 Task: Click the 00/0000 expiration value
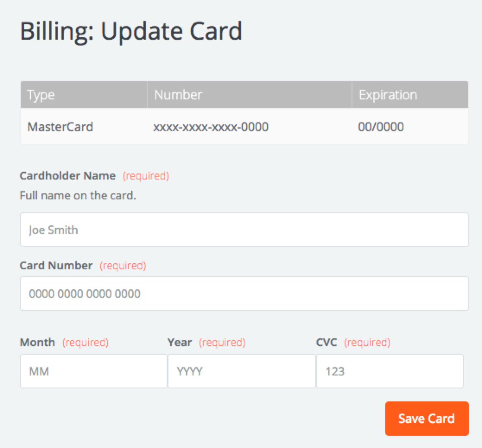(x=381, y=126)
